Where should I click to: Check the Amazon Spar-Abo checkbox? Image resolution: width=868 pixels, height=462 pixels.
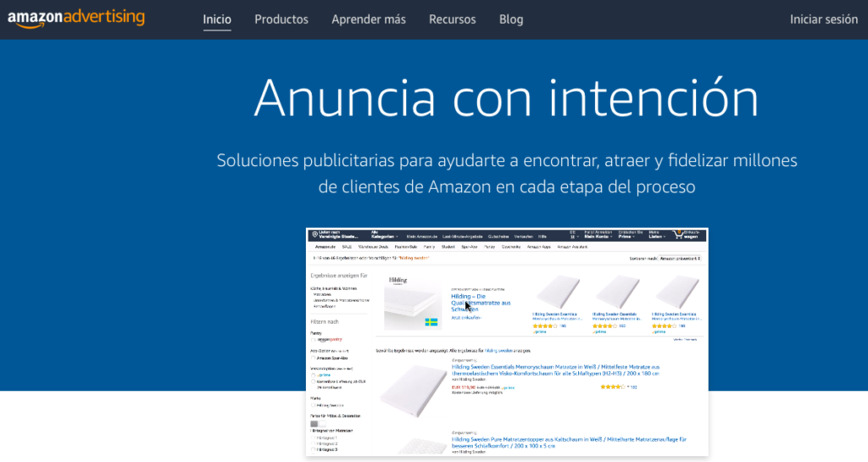313,359
